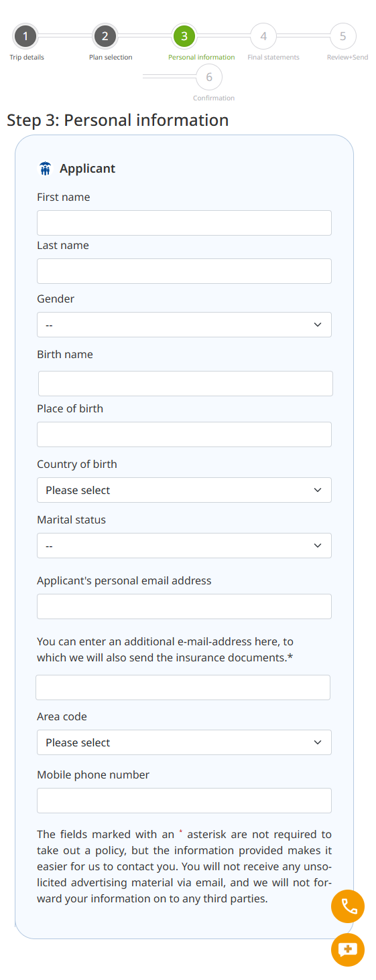Select the Birth name input box

tap(186, 384)
